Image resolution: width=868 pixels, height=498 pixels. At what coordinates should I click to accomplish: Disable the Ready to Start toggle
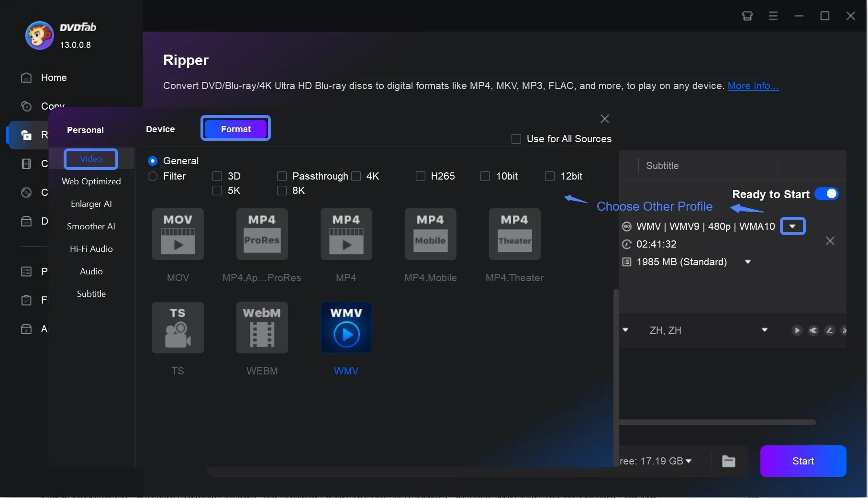[827, 194]
